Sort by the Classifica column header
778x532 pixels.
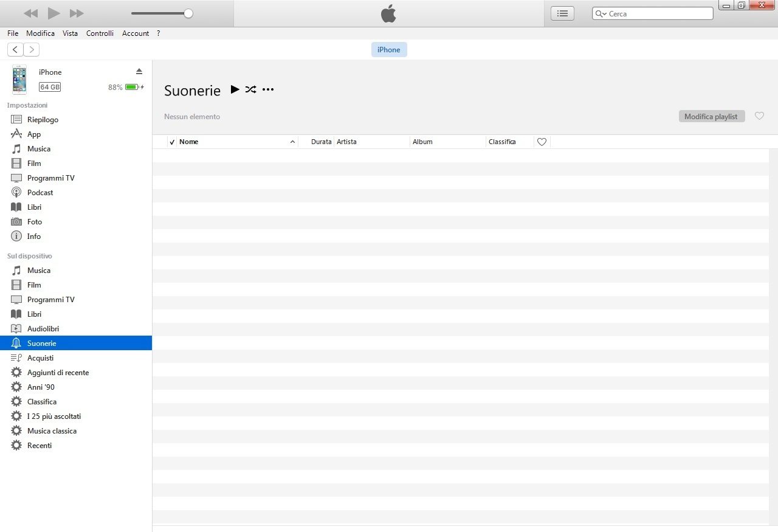[x=510, y=142]
